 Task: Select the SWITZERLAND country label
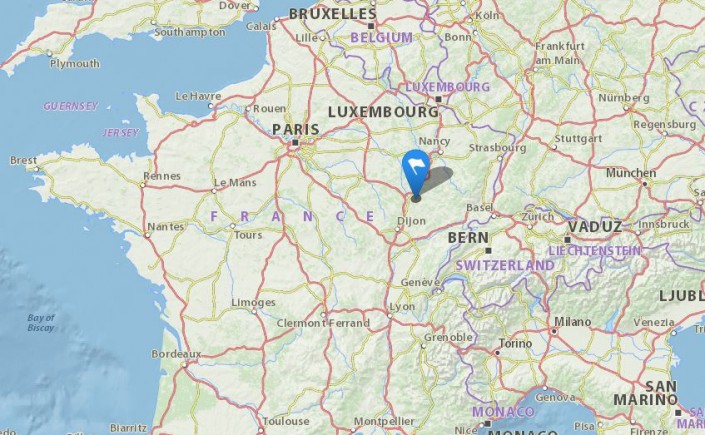[505, 265]
